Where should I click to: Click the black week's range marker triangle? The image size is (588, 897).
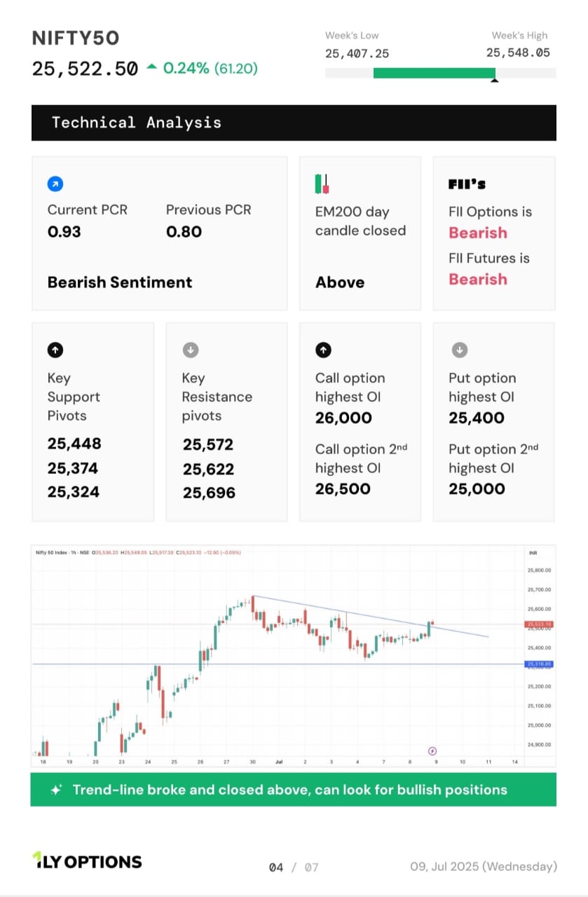(x=495, y=81)
